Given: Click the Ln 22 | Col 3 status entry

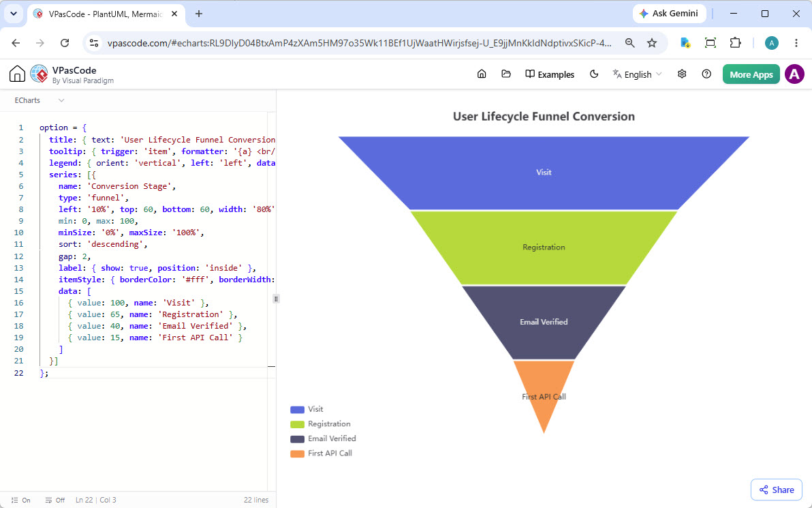Looking at the screenshot, I should pyautogui.click(x=96, y=500).
